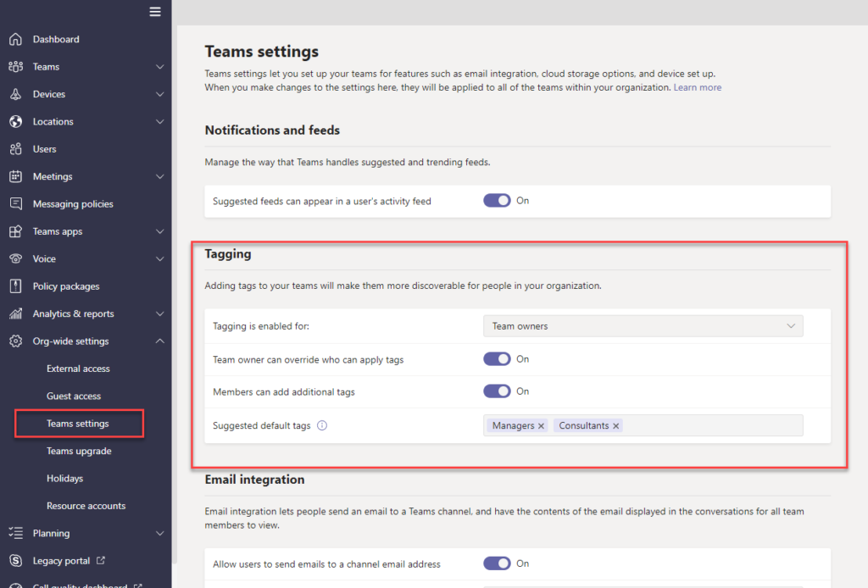This screenshot has height=588, width=868.
Task: Expand the Voice menu chevron
Action: point(160,259)
